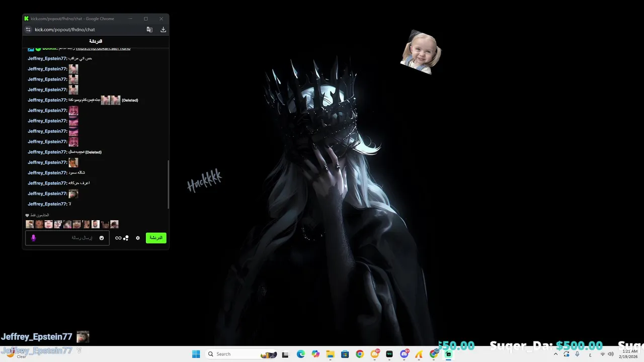Open the emoji picker smiley icon
644x362 pixels.
coord(102,238)
